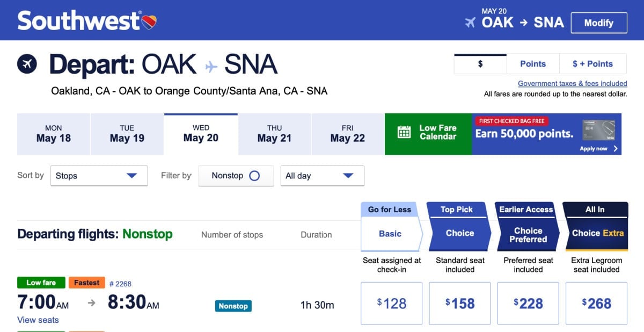644x332 pixels.
Task: Open the All day time filter dropdown
Action: [322, 176]
